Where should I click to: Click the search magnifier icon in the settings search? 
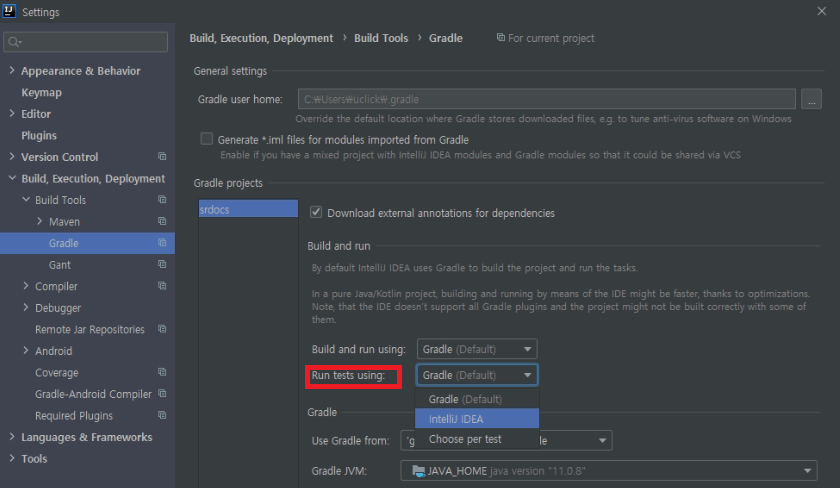14,42
